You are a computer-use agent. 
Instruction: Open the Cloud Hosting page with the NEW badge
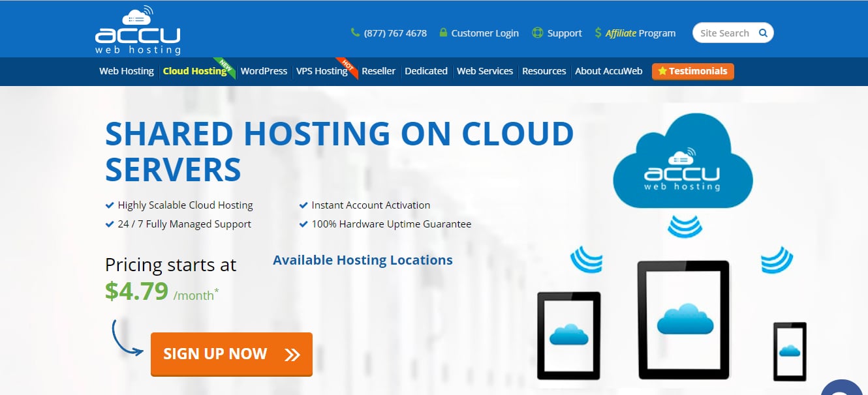click(195, 71)
